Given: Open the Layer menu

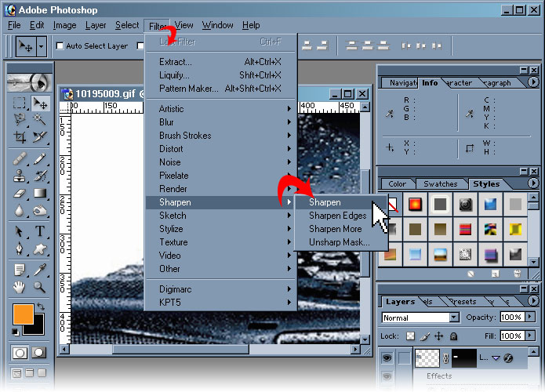Looking at the screenshot, I should 96,25.
